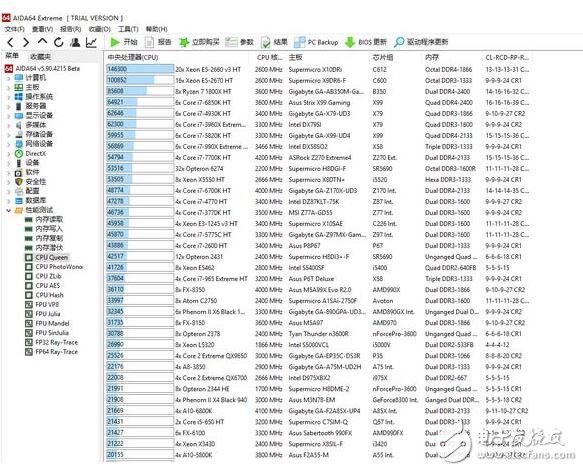The height and width of the screenshot is (471, 583).
Task: Expand the DirectX tree node
Action: coord(9,153)
